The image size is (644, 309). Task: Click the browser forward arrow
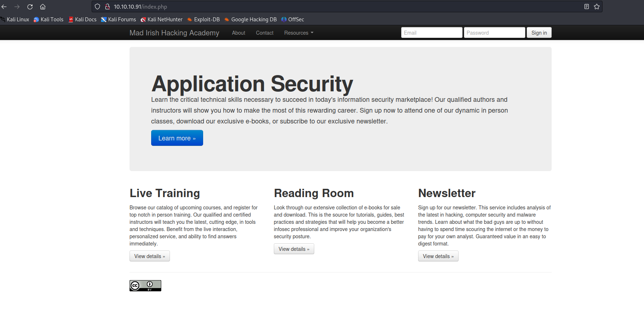click(17, 6)
